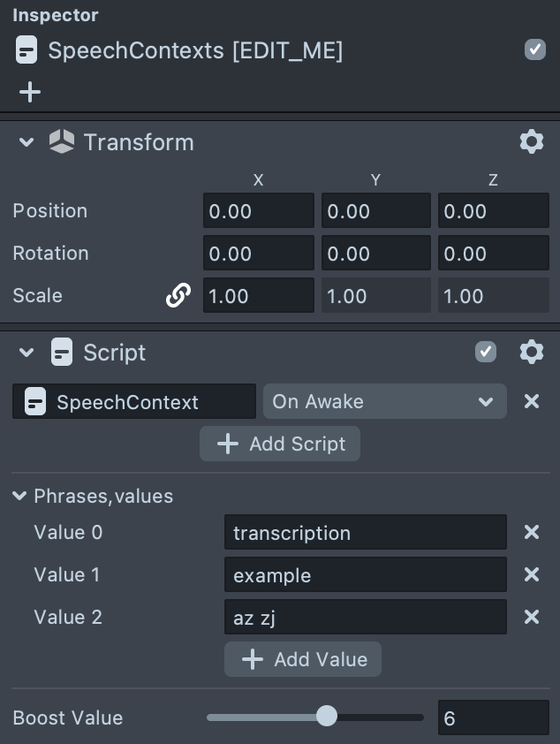This screenshot has width=560, height=744.
Task: Toggle SpeechContexts object enabled checkbox
Action: [x=535, y=49]
